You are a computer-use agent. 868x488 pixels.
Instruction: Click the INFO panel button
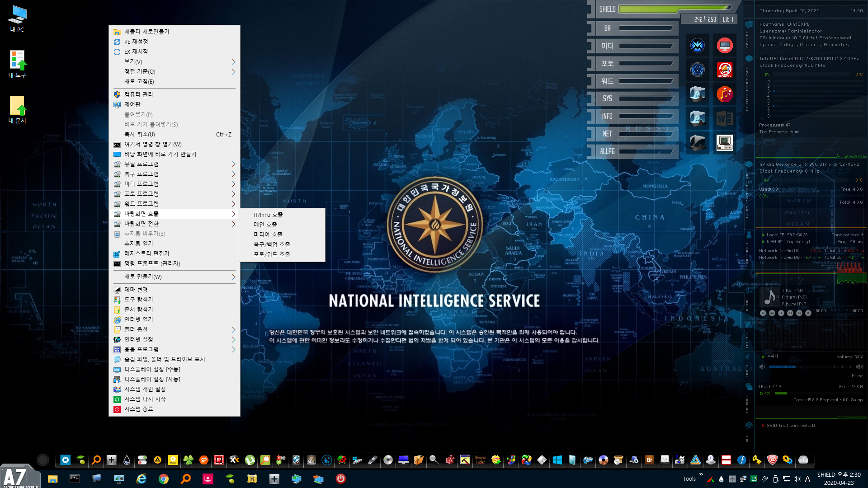(633, 116)
